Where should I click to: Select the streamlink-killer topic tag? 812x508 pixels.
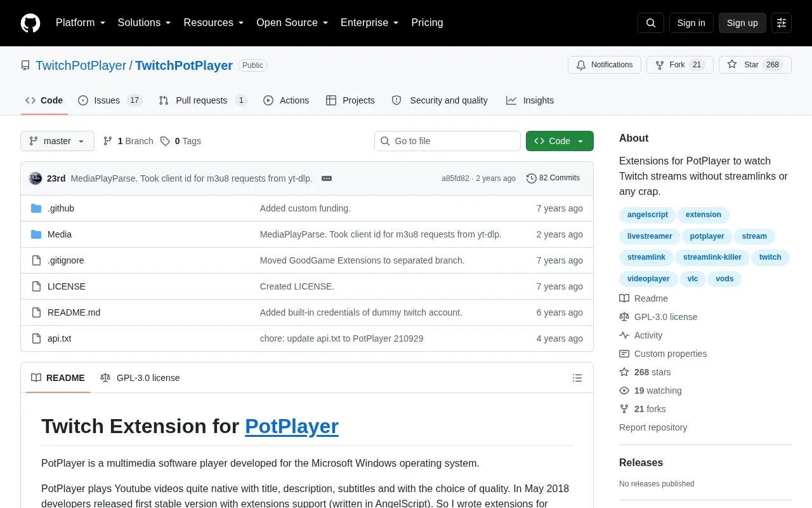712,257
